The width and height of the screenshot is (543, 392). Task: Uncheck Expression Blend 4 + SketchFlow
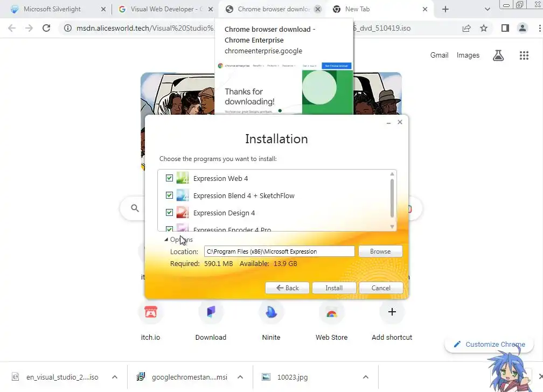(169, 195)
